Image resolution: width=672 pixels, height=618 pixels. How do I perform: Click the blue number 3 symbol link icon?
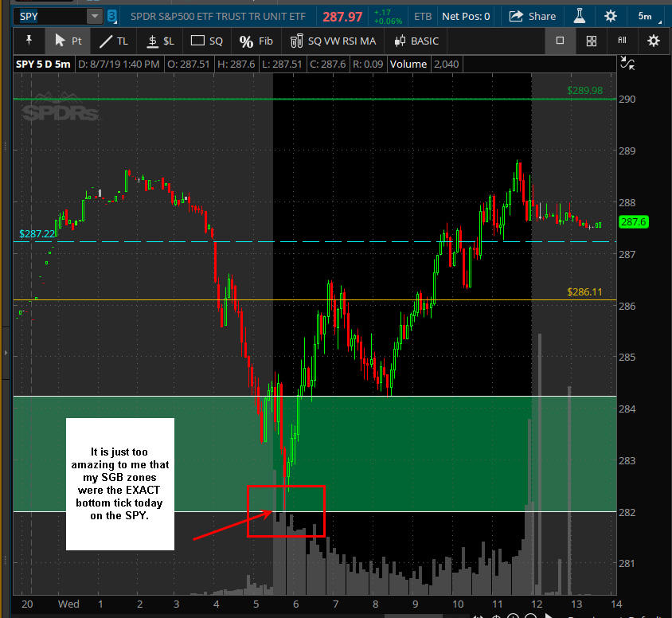coord(111,17)
